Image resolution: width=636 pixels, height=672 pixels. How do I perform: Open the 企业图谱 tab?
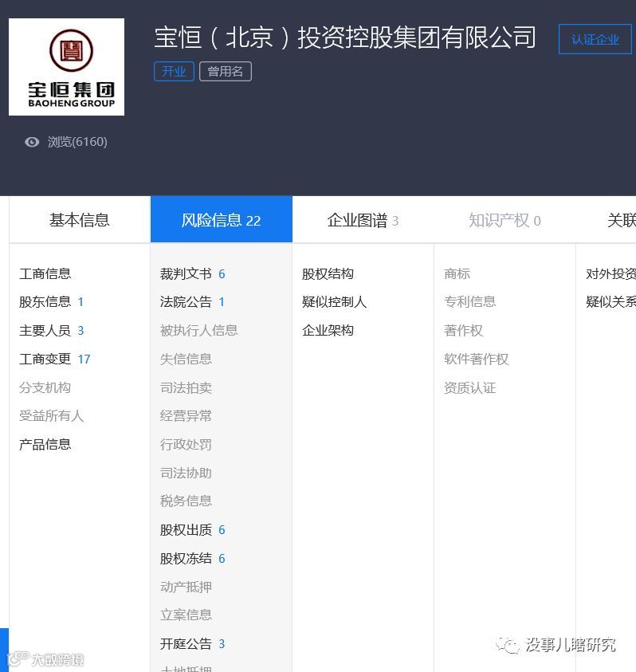point(363,220)
